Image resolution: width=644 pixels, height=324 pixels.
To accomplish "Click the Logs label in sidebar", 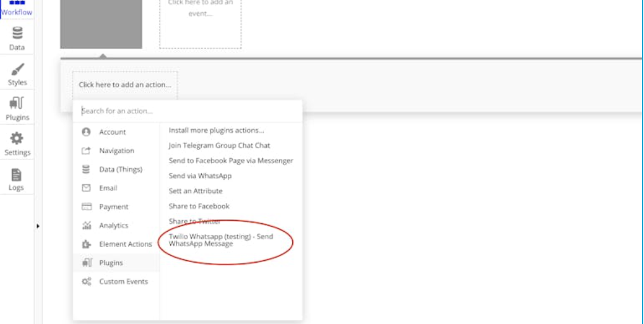I will point(16,187).
